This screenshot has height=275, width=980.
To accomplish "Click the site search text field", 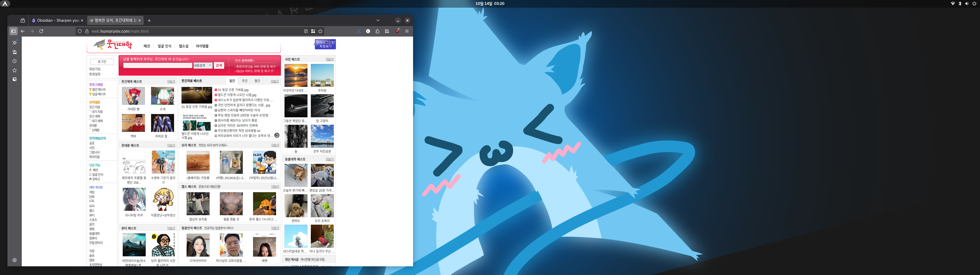I will pyautogui.click(x=157, y=65).
